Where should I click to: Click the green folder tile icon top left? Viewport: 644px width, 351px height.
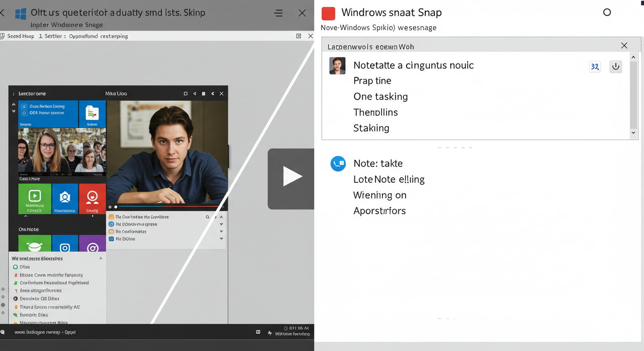(92, 114)
